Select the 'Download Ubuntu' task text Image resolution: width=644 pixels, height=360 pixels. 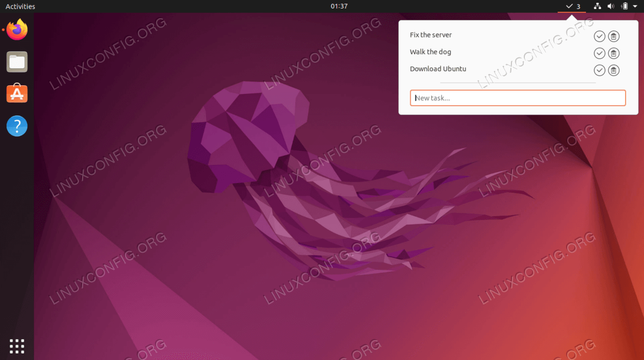[x=438, y=69]
